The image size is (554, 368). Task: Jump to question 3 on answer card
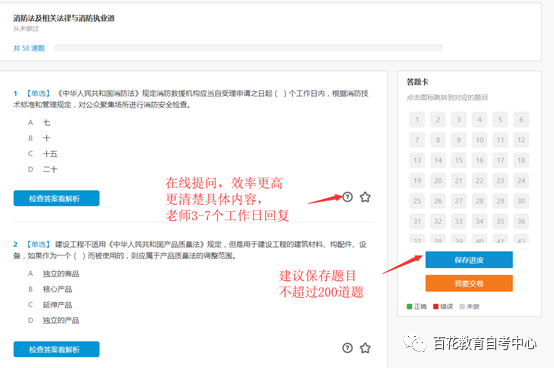click(x=459, y=119)
